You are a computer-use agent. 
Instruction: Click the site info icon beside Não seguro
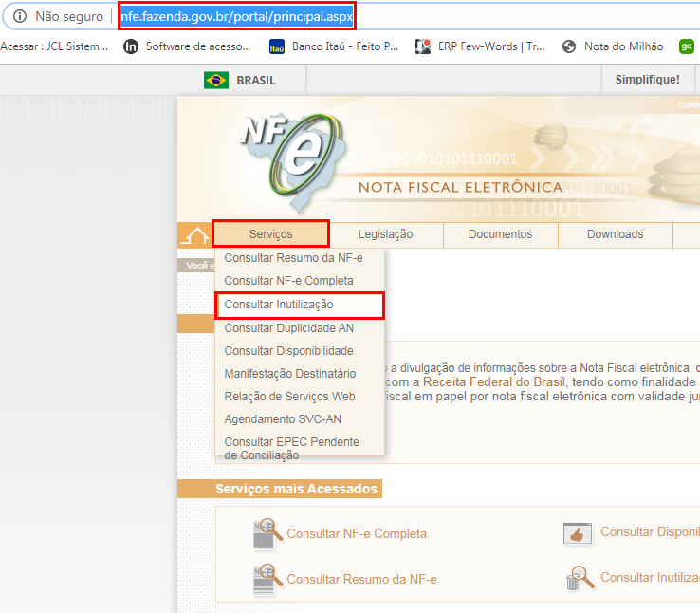(20, 16)
